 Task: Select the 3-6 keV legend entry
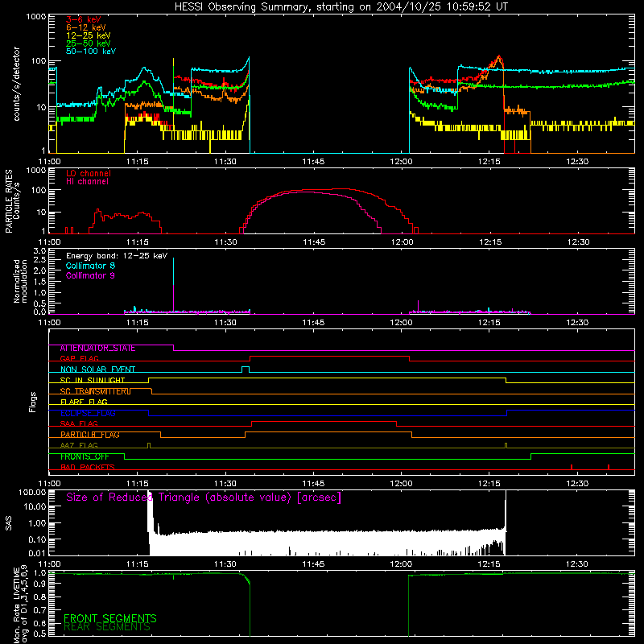(83, 19)
